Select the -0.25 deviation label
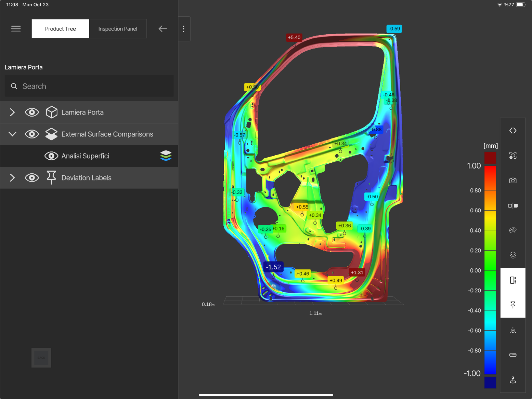 click(265, 229)
